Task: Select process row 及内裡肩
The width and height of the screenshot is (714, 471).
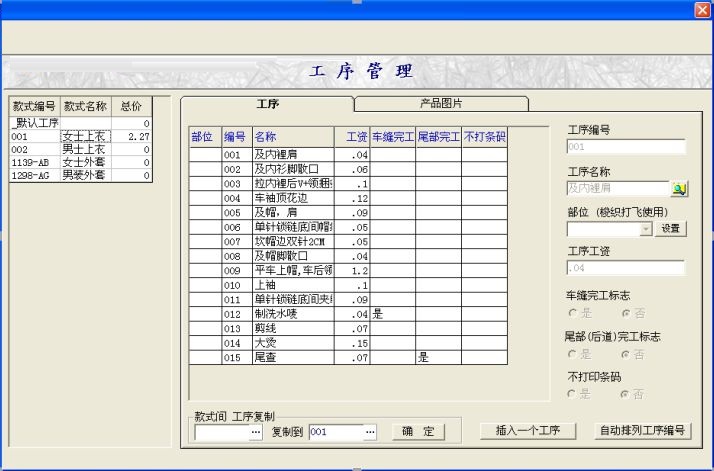Action: click(348, 155)
